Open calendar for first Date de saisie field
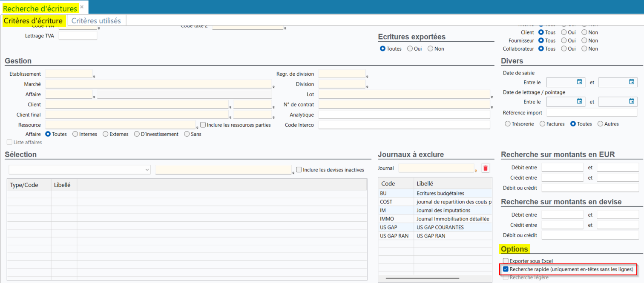The height and width of the screenshot is (283, 644). point(579,82)
